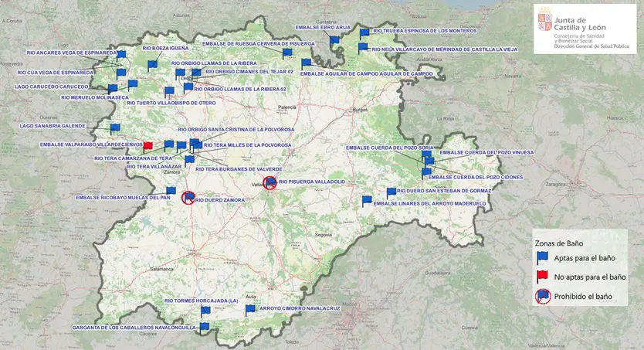The image size is (644, 350).
Task: Click the blue flag for Río Trueba Espinosa de los Monteros
Action: (x=364, y=33)
